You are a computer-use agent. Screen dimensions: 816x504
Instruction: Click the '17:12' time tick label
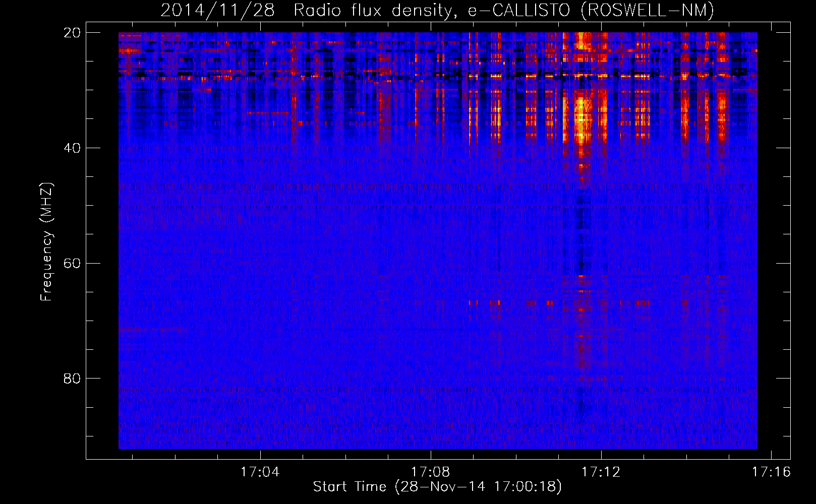[601, 472]
